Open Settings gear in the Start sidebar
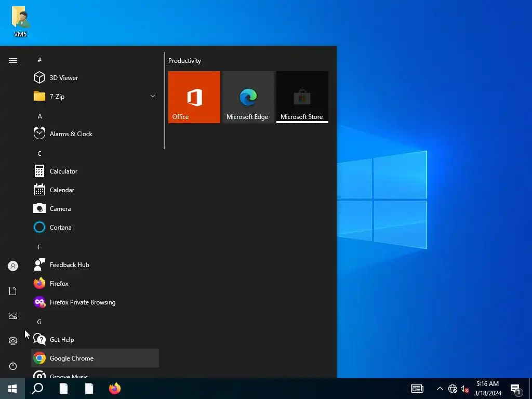 coord(13,341)
